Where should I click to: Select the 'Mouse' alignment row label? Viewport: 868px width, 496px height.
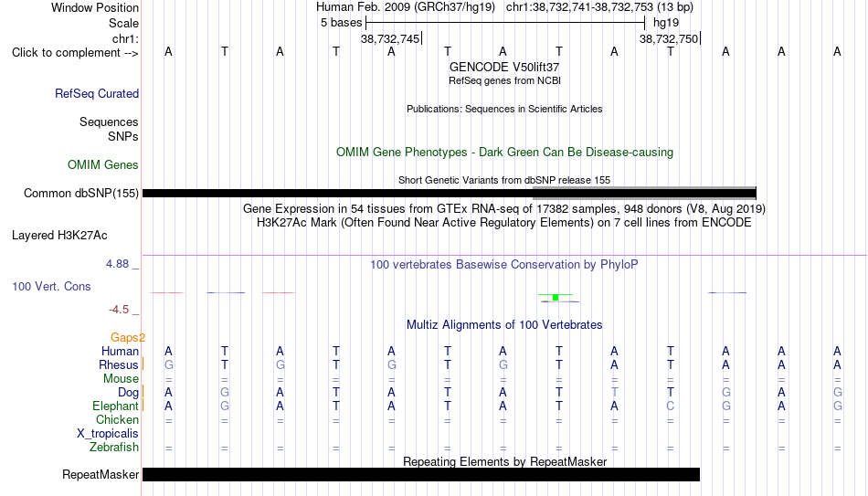pyautogui.click(x=121, y=379)
